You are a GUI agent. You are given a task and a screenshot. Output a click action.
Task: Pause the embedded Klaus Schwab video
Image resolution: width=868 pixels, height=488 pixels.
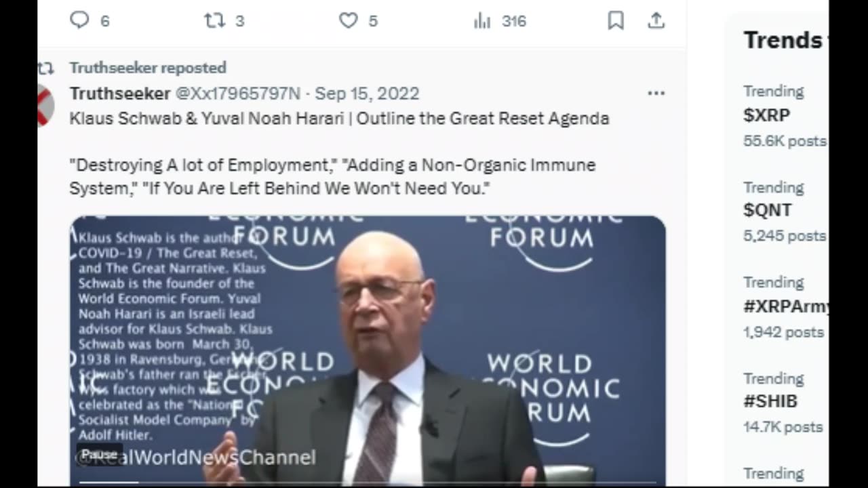[100, 454]
